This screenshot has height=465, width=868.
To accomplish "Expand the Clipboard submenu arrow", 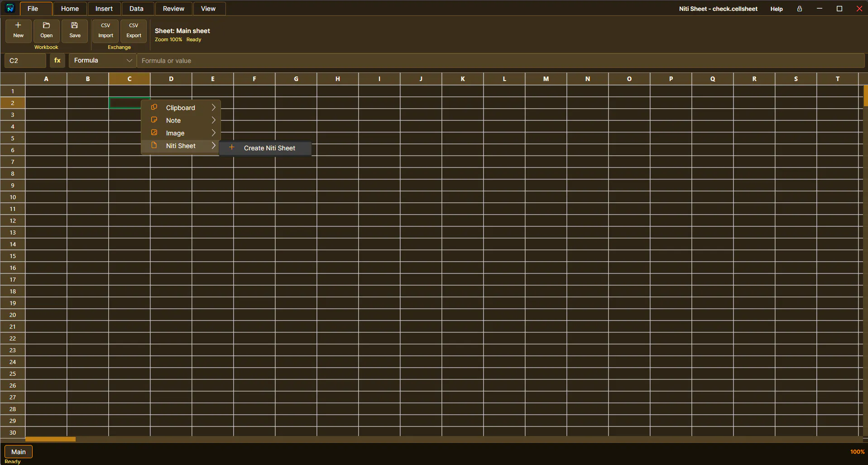I will click(x=213, y=107).
